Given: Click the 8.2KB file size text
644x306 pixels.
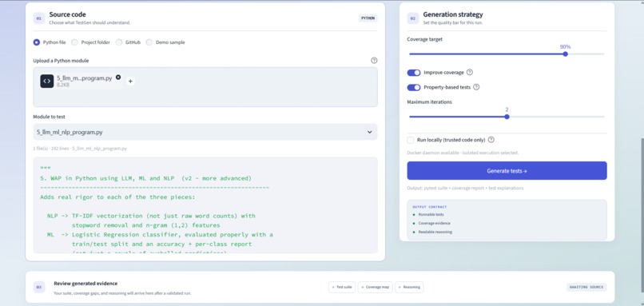Looking at the screenshot, I should pos(63,85).
